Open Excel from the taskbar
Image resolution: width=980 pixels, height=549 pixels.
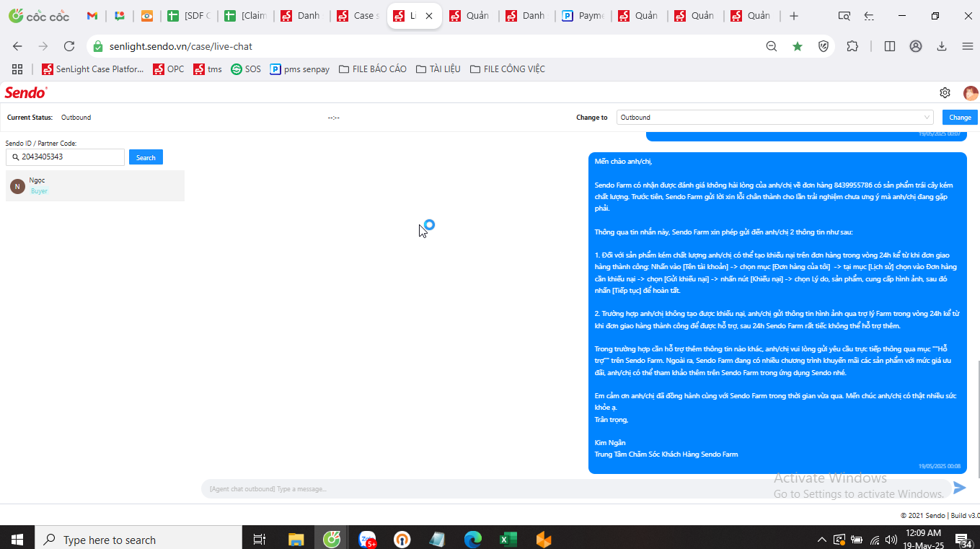click(508, 538)
